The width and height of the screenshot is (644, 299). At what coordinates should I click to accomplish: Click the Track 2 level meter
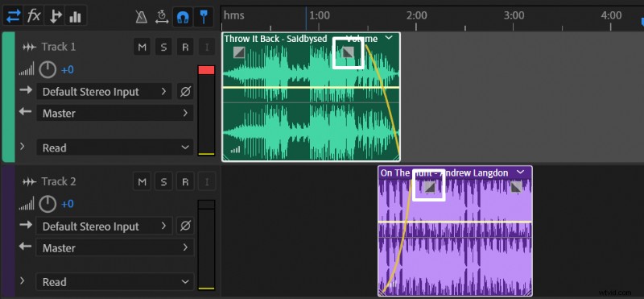click(206, 245)
